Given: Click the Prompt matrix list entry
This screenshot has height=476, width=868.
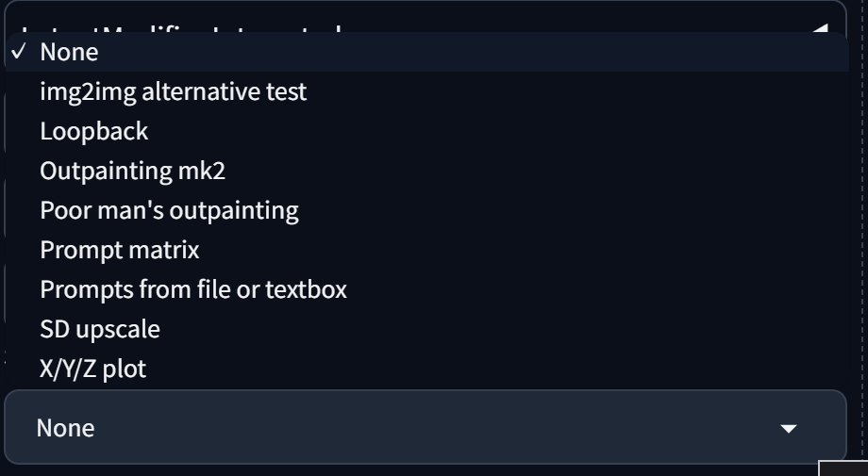Looking at the screenshot, I should click(119, 250).
